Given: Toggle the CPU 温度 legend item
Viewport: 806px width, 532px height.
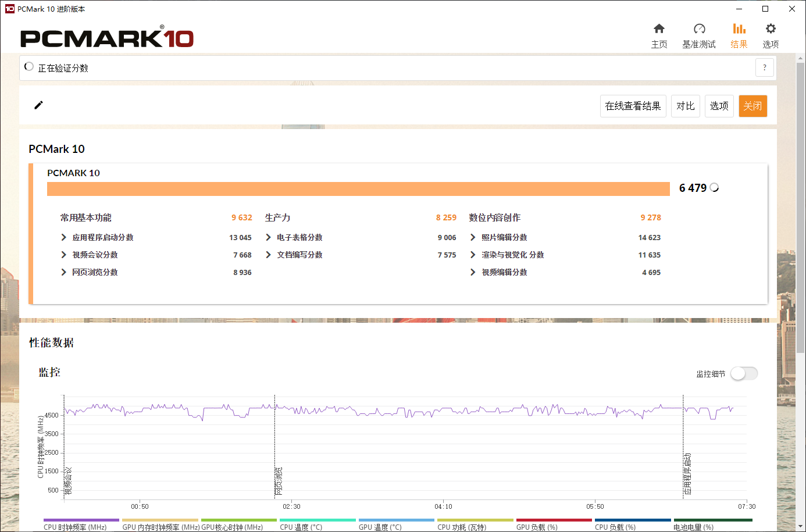Looking at the screenshot, I should pyautogui.click(x=301, y=527).
